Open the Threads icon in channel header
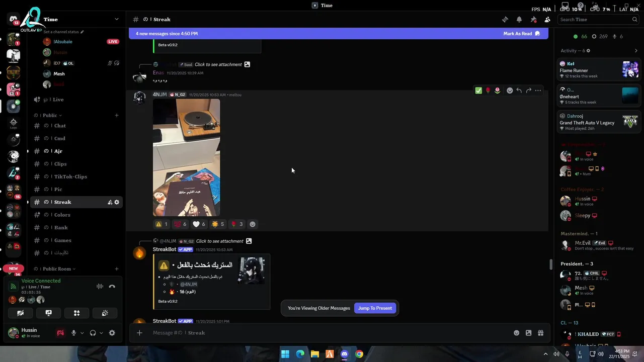Screen dimensions: 644x362 (505, 19)
